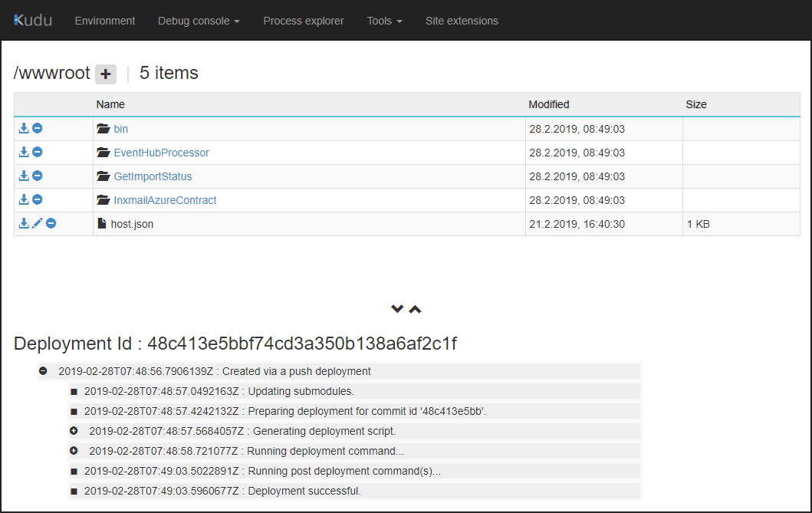This screenshot has width=812, height=513.
Task: Click the bin row modified date
Action: (x=577, y=129)
